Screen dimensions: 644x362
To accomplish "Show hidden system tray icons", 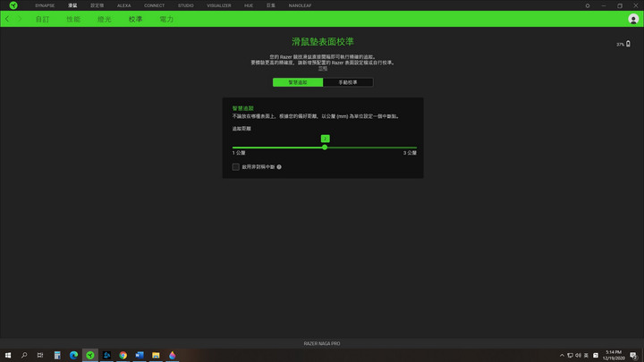I will pyautogui.click(x=562, y=356).
